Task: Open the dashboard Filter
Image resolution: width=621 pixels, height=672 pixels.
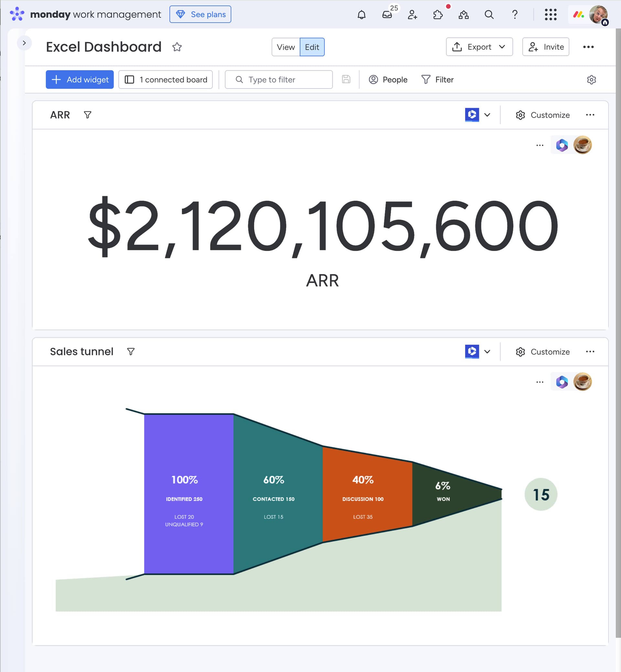Action: [437, 80]
